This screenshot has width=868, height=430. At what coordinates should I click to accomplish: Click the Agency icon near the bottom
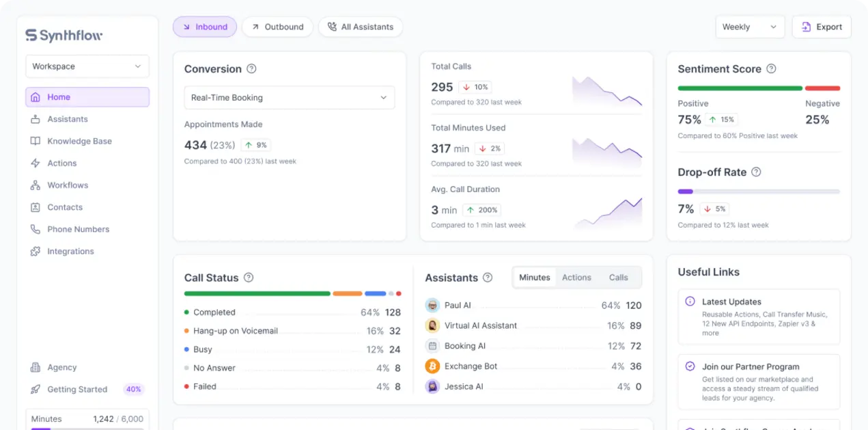point(36,367)
